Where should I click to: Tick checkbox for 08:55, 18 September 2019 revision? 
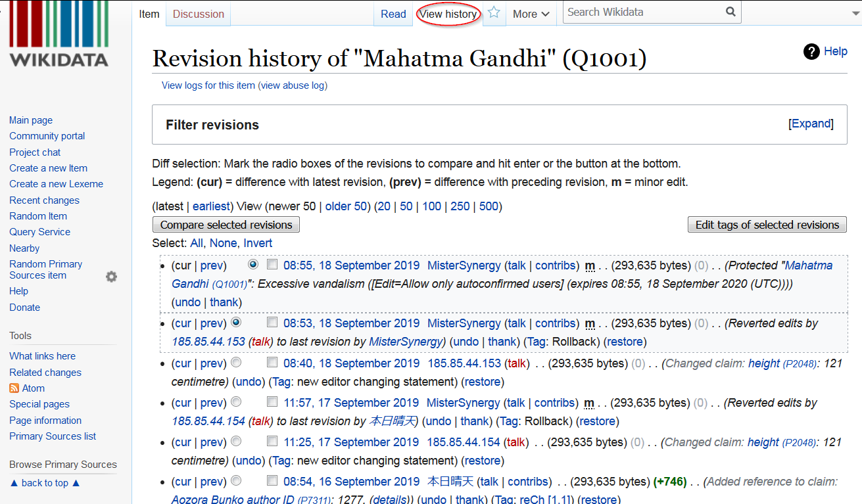(272, 265)
